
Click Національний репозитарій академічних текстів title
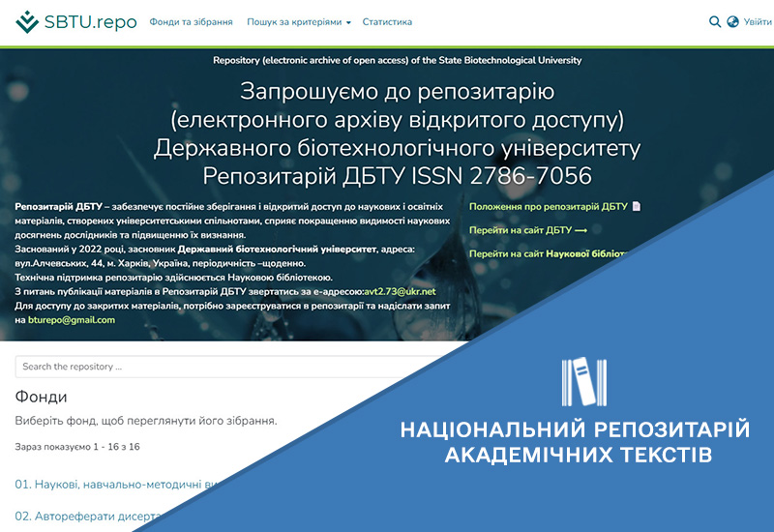coord(576,442)
